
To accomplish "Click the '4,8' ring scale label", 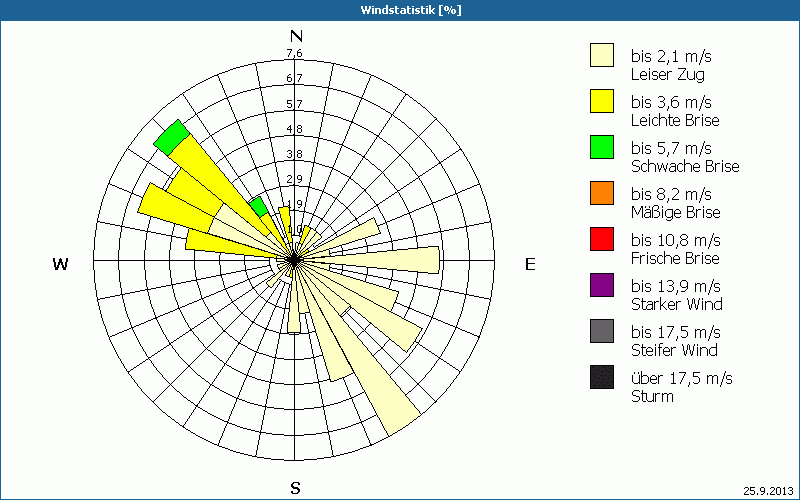I will pyautogui.click(x=294, y=129).
